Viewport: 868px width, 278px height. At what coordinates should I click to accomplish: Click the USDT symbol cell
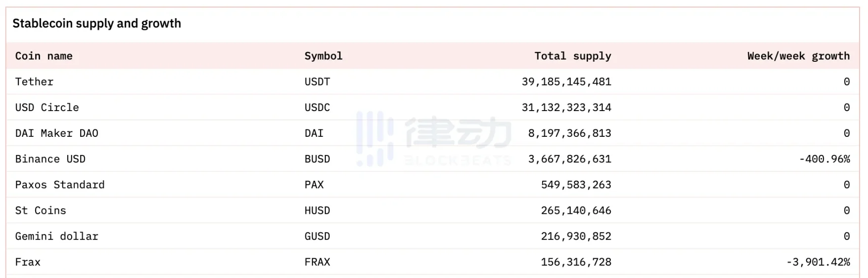317,82
